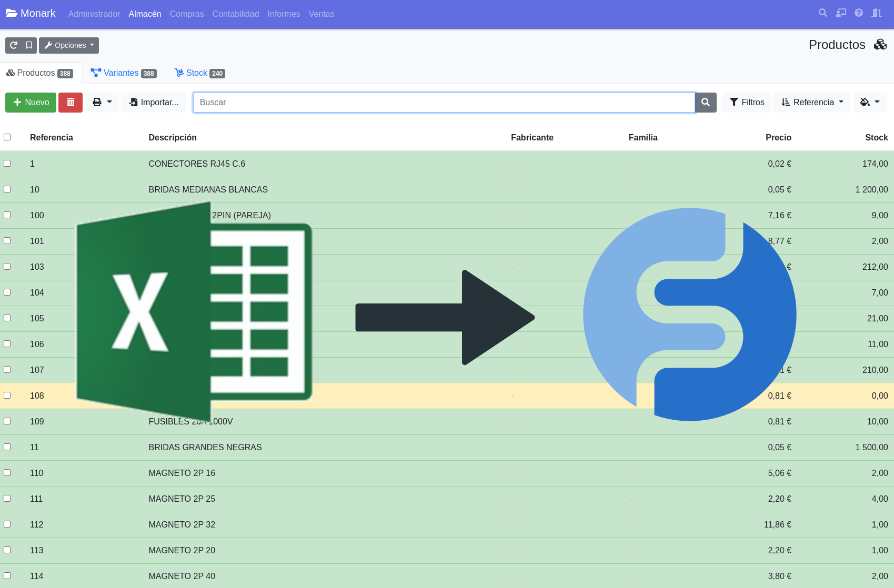Image resolution: width=894 pixels, height=588 pixels.
Task: Log out using the door icon
Action: [877, 13]
